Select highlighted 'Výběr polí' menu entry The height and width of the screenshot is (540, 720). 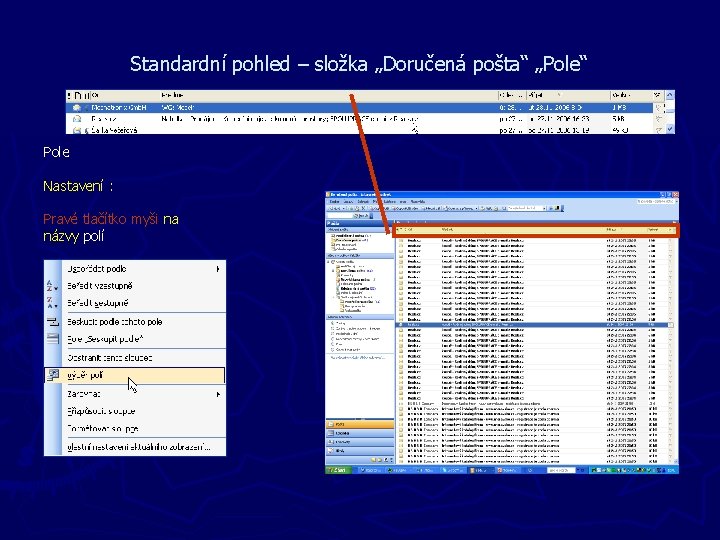[135, 375]
